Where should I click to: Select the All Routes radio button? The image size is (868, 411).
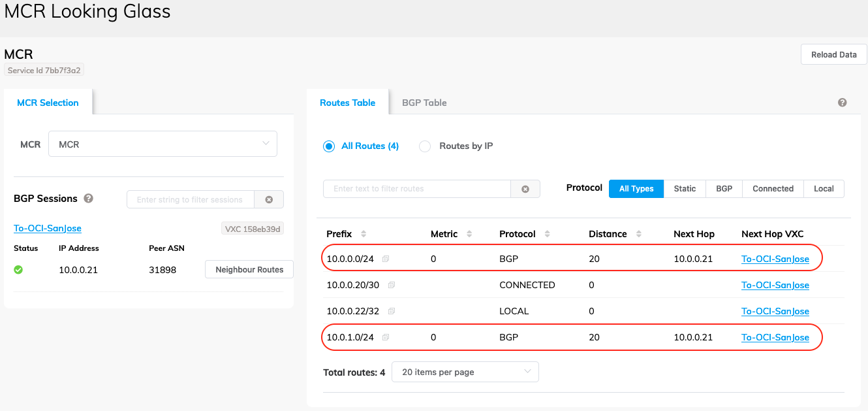[x=330, y=146]
